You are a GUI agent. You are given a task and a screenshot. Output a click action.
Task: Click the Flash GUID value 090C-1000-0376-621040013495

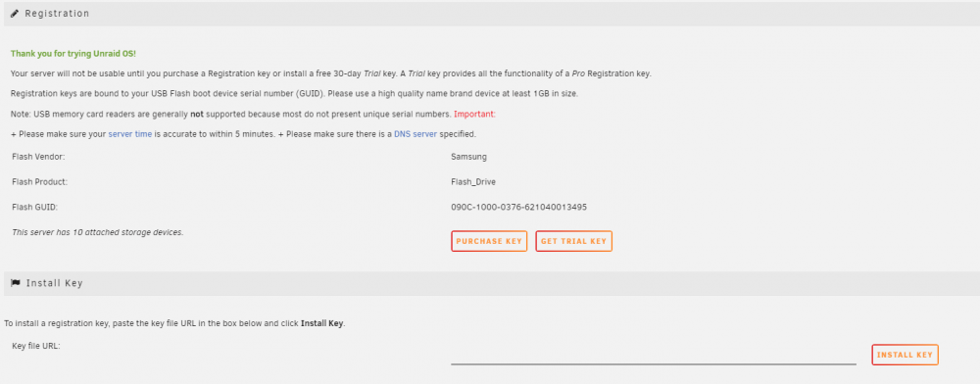click(518, 207)
